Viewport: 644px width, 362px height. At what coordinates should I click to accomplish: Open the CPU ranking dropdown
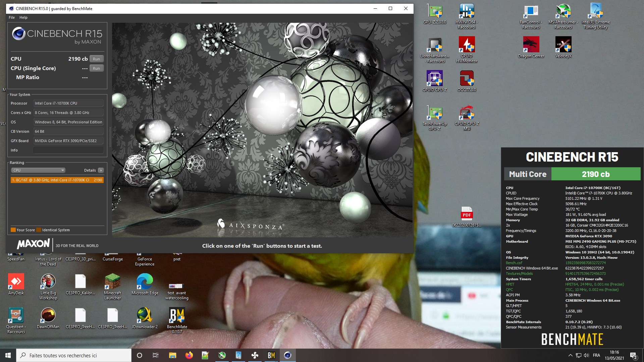pos(38,170)
